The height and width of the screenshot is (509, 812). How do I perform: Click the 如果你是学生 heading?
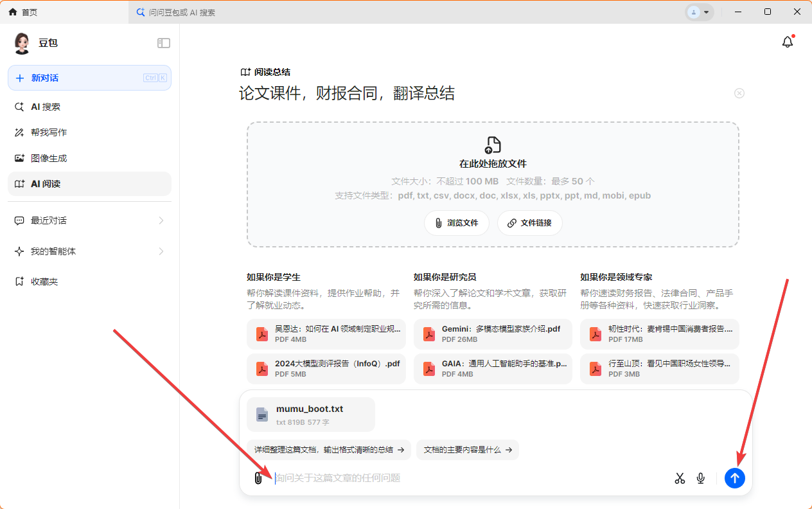(x=274, y=277)
